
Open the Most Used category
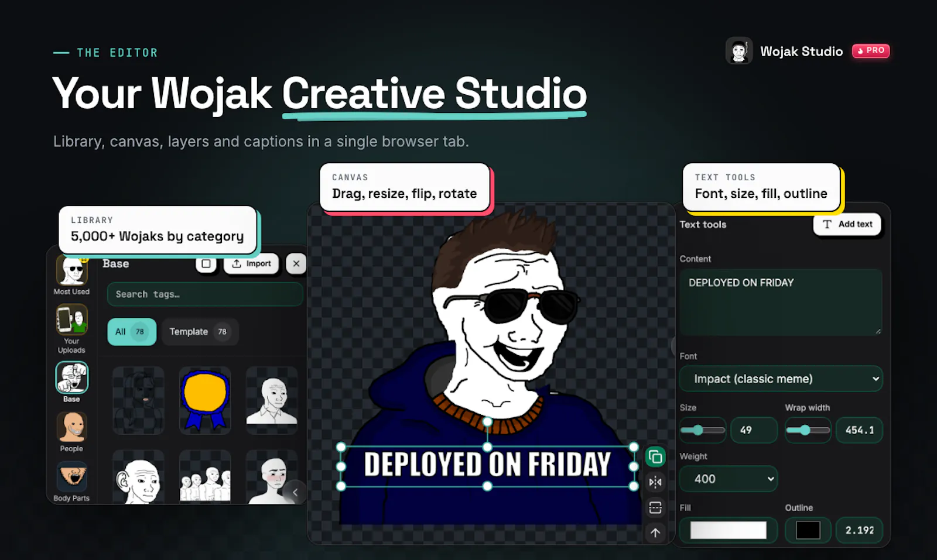(x=71, y=275)
